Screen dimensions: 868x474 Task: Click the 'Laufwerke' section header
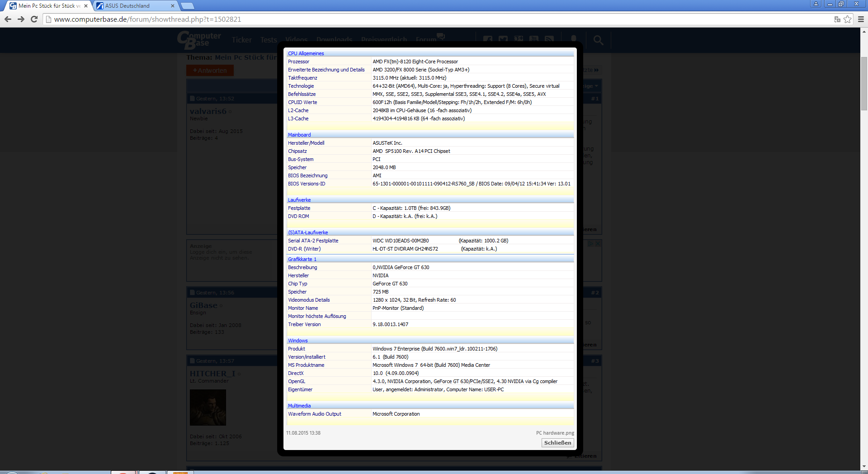[299, 200]
